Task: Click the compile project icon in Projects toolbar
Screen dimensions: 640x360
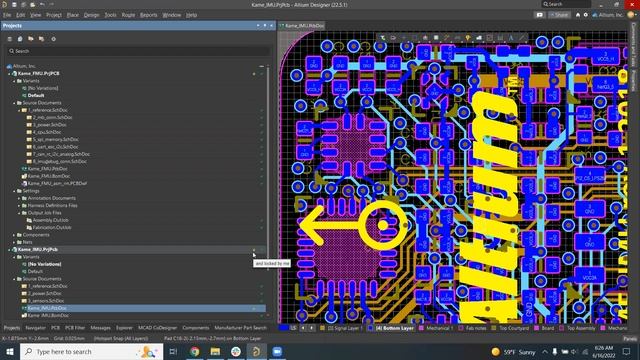Action: pos(31,39)
